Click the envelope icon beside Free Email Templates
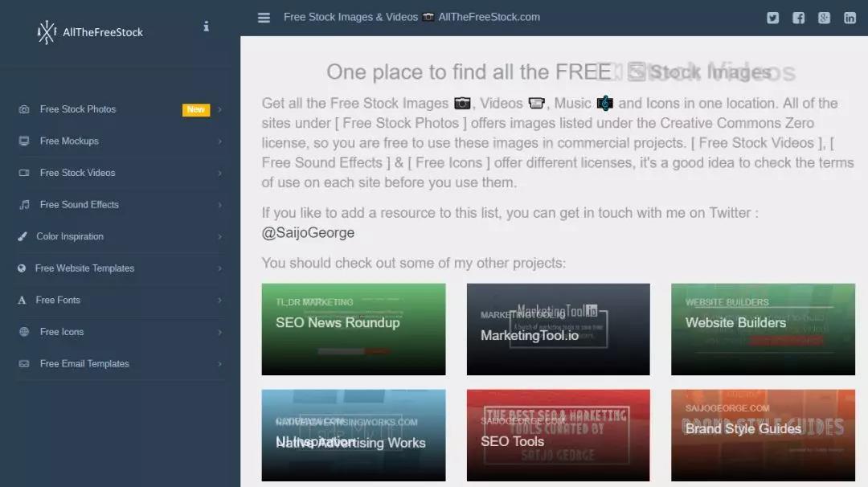The height and width of the screenshot is (487, 868). point(24,363)
